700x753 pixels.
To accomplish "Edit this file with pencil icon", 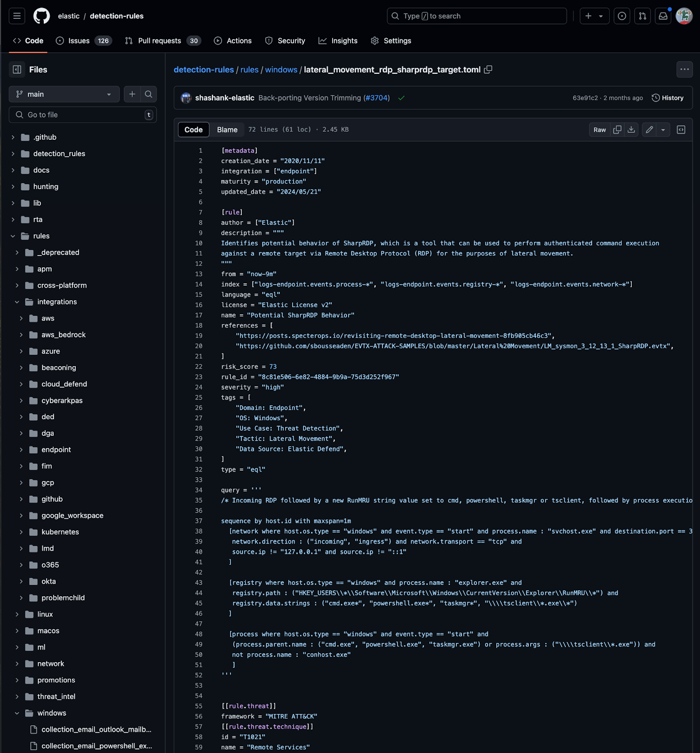I will pos(649,129).
